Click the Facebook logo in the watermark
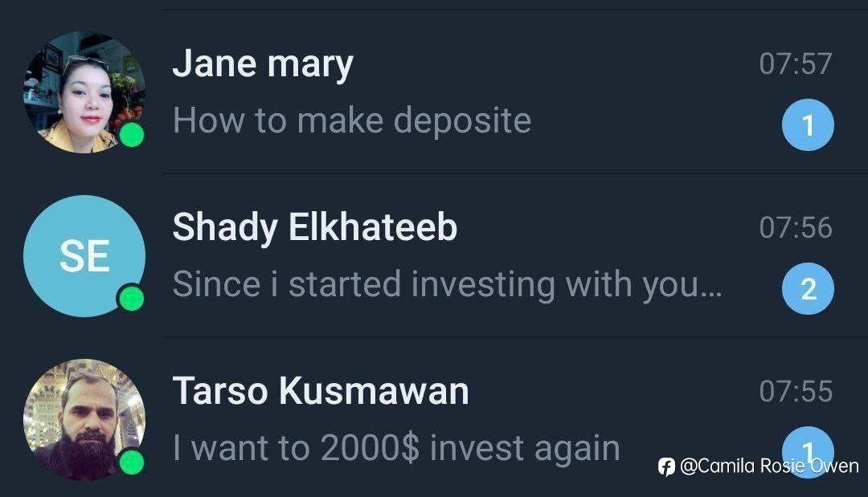 pos(666,466)
